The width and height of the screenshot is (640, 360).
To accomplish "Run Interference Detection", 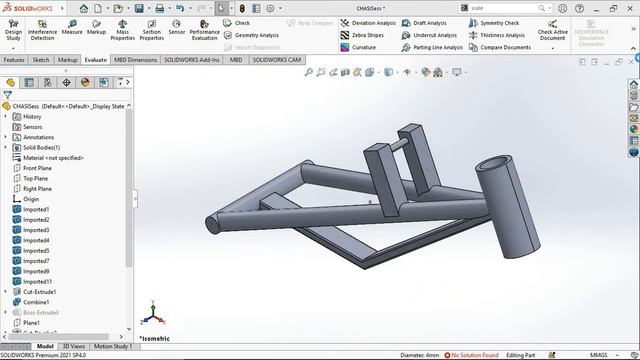I will [x=42, y=30].
